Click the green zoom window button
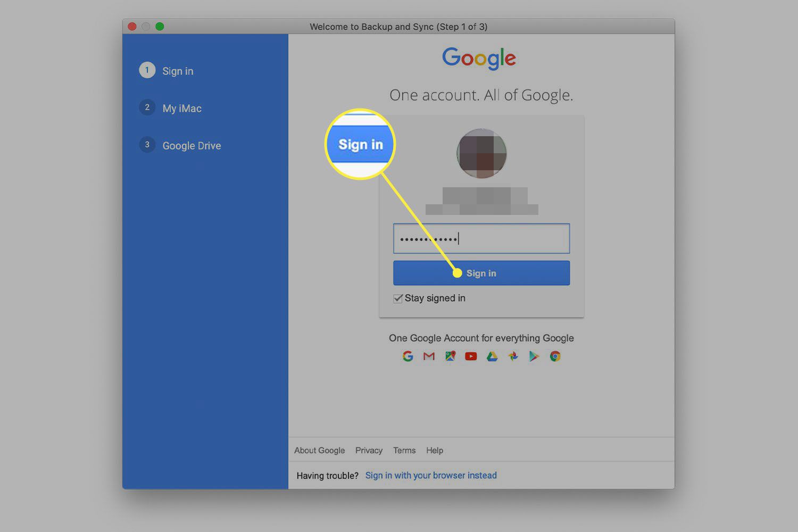The height and width of the screenshot is (532, 798). [x=160, y=27]
